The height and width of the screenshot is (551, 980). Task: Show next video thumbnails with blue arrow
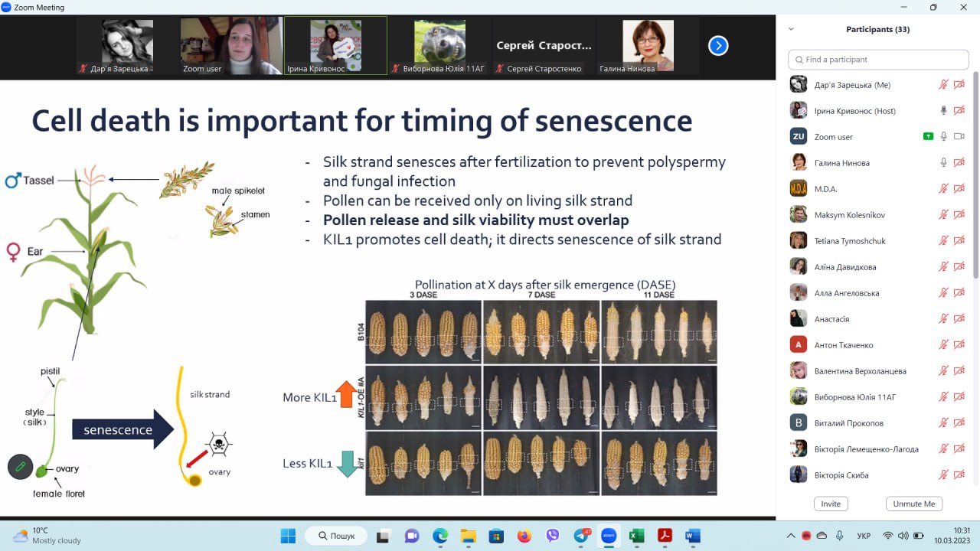717,46
